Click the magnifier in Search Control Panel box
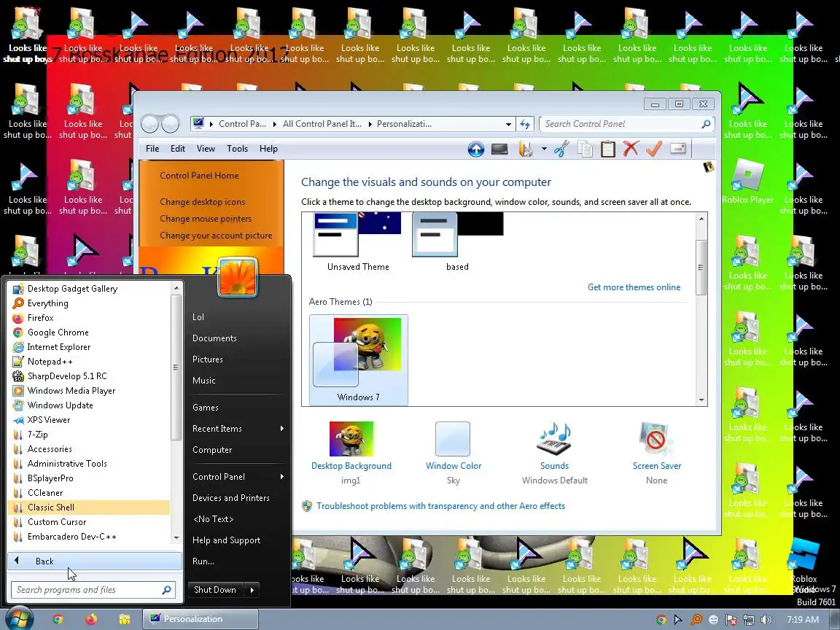The image size is (840, 630). (x=706, y=124)
